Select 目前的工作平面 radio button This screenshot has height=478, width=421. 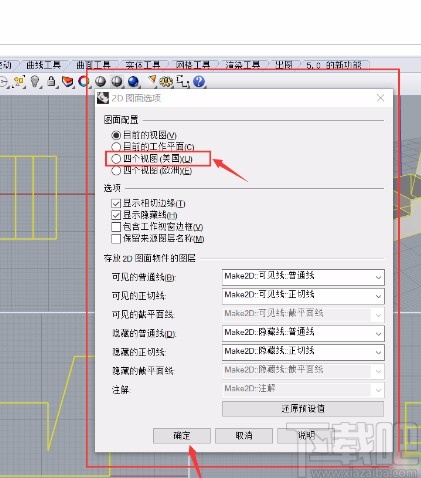click(116, 147)
